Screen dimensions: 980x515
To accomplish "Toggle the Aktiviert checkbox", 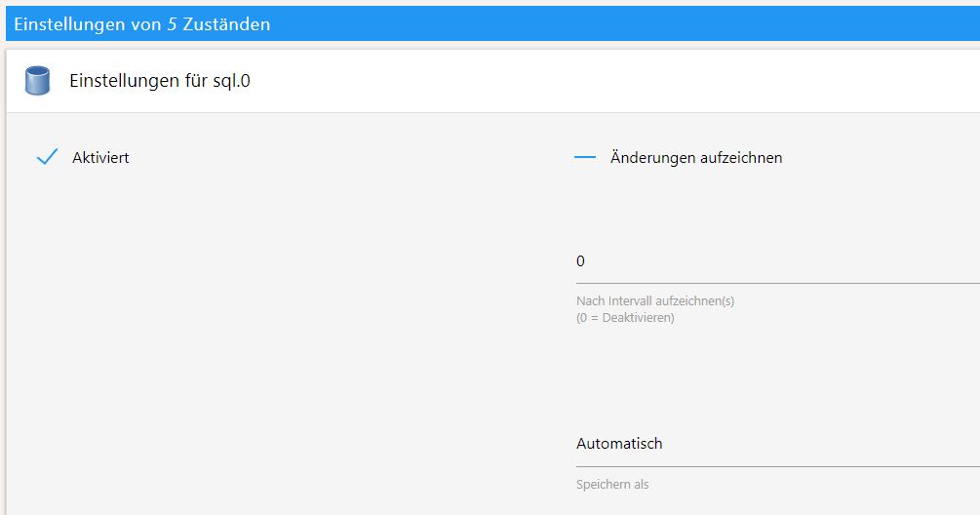I will [x=48, y=157].
